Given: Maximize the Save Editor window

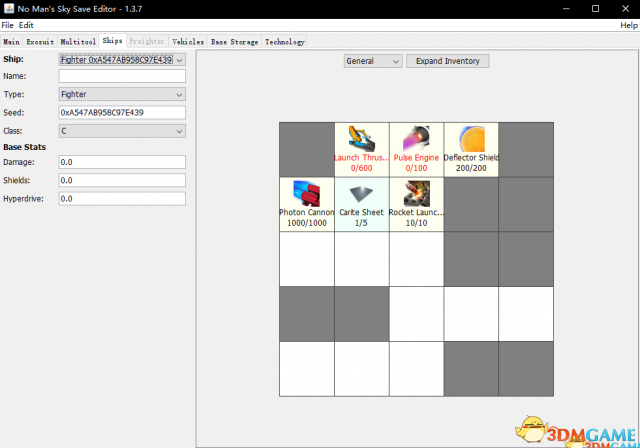Looking at the screenshot, I should 596,9.
